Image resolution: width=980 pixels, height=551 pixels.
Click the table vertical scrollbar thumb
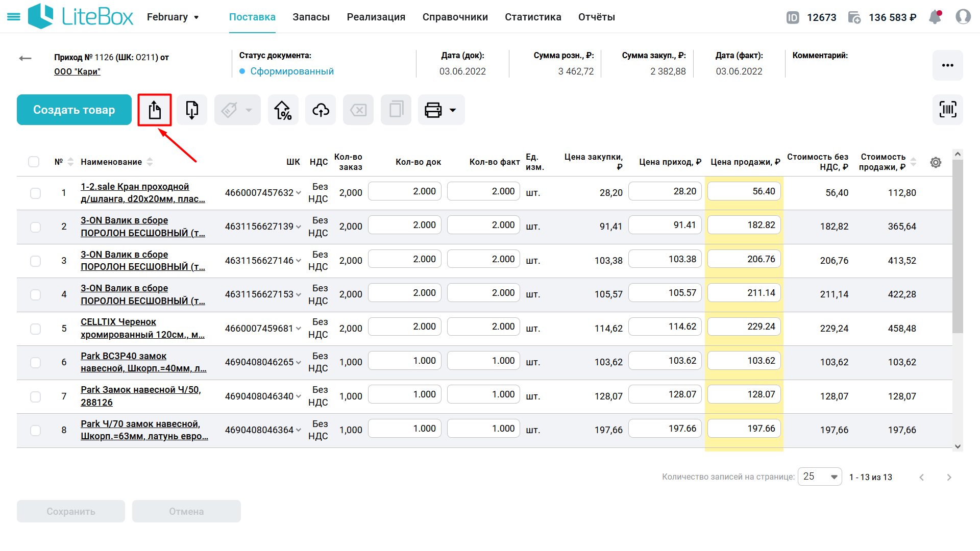coord(958,246)
